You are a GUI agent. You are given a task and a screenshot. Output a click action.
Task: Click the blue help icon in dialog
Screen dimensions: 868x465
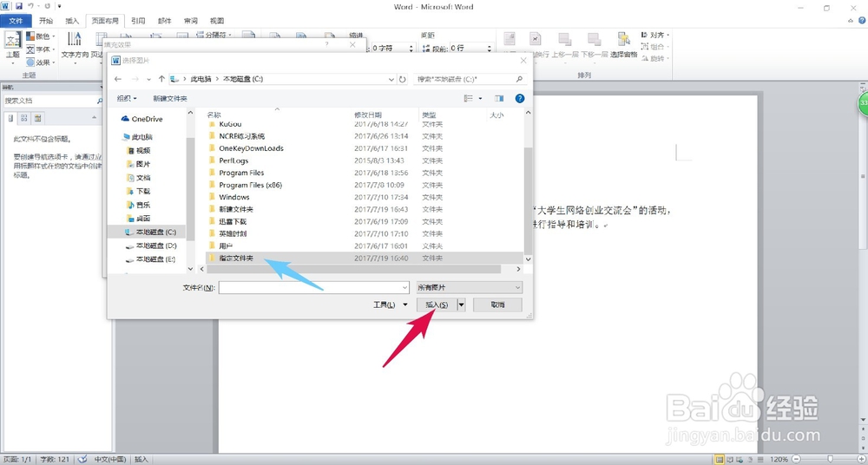pos(519,99)
